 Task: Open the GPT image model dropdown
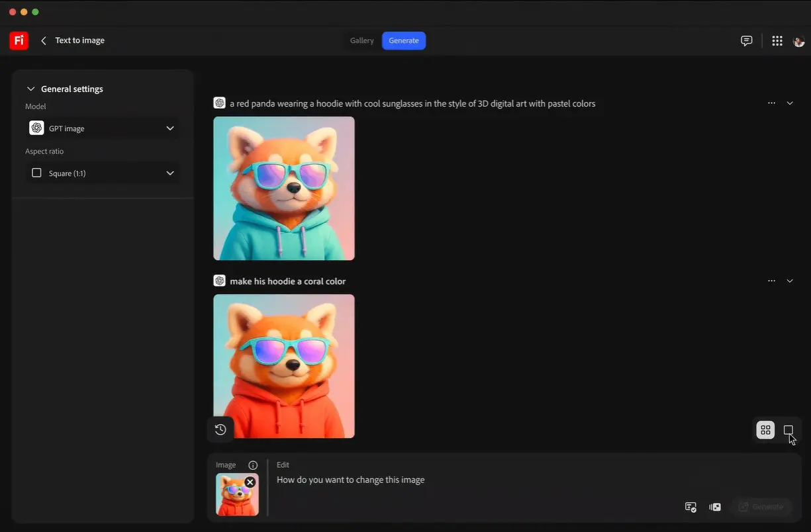(103, 128)
